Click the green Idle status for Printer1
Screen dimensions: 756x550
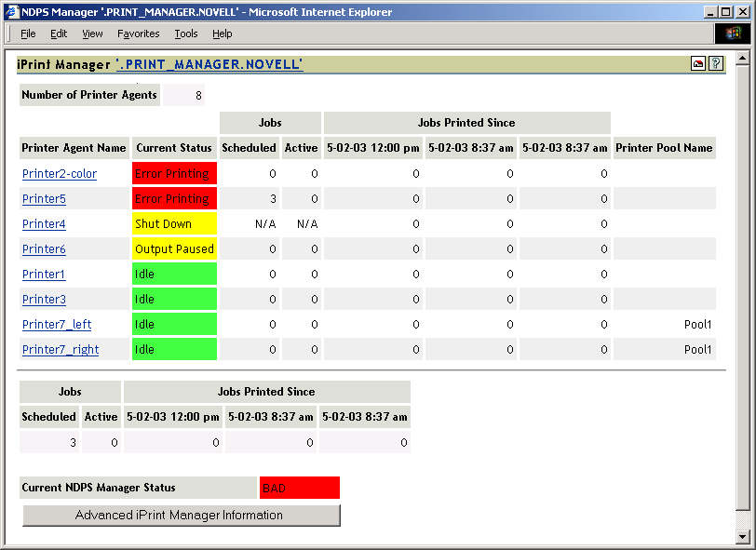point(174,274)
